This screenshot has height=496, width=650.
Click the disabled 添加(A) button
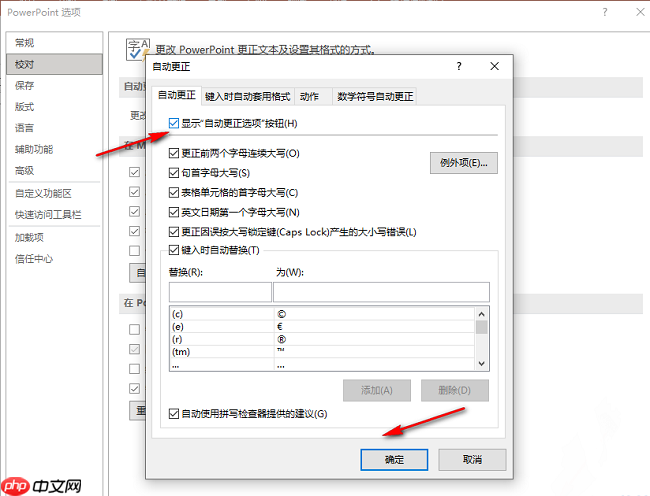click(x=377, y=390)
